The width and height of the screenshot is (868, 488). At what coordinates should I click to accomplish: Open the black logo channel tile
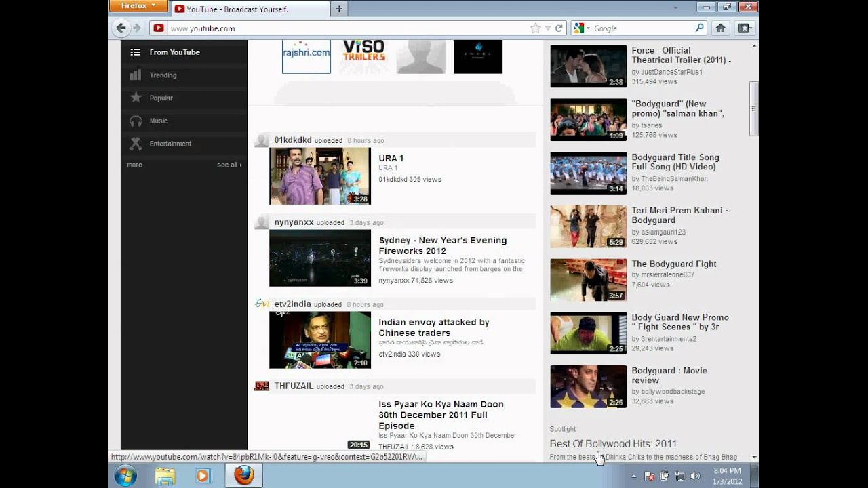(x=478, y=56)
